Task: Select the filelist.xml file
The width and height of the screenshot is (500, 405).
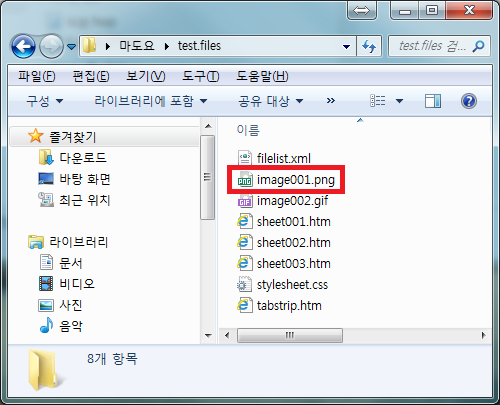Action: pos(284,158)
